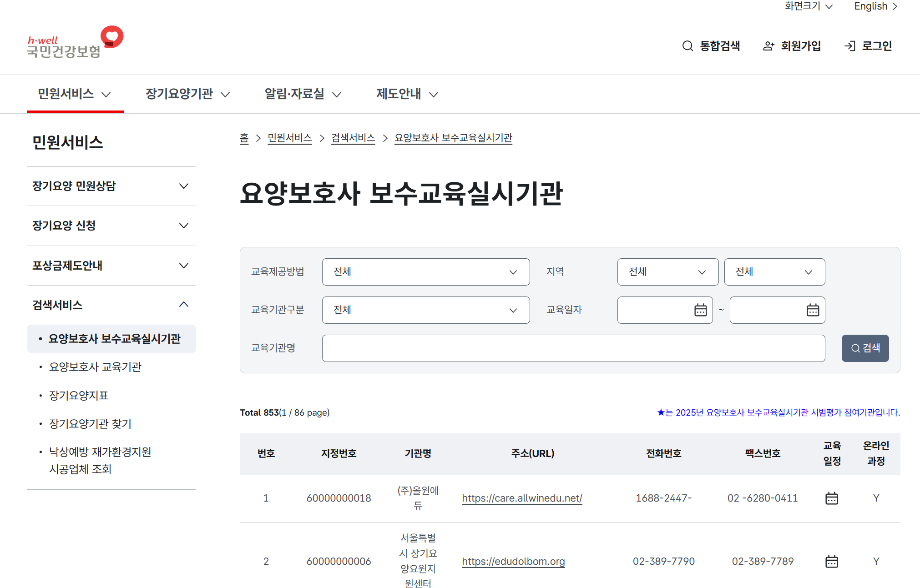Open 통합검색 integrated search
The image size is (920, 588).
(711, 46)
